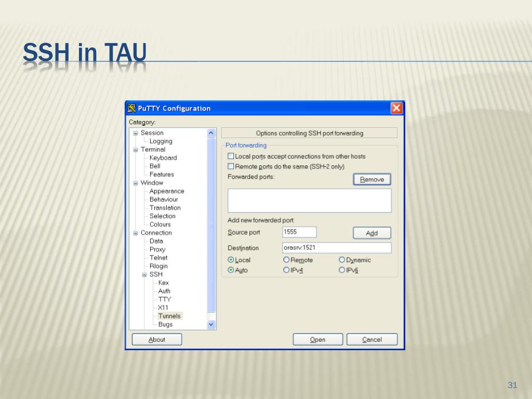Select Rlogin in the category tree
Screen dimensions: 532x399
tap(158, 267)
